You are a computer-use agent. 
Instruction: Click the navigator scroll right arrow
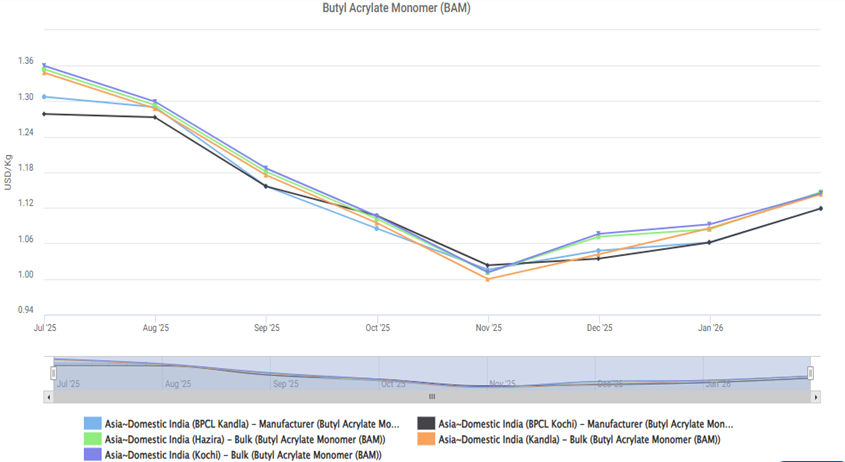[x=816, y=397]
